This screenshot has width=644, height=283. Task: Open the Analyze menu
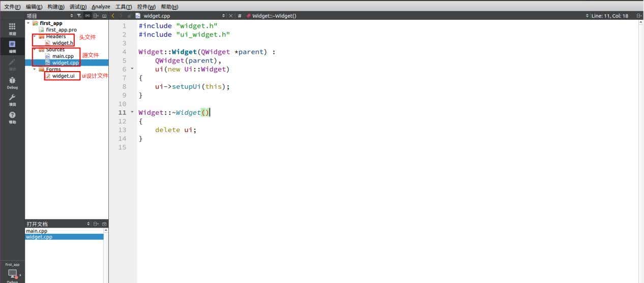(x=101, y=7)
